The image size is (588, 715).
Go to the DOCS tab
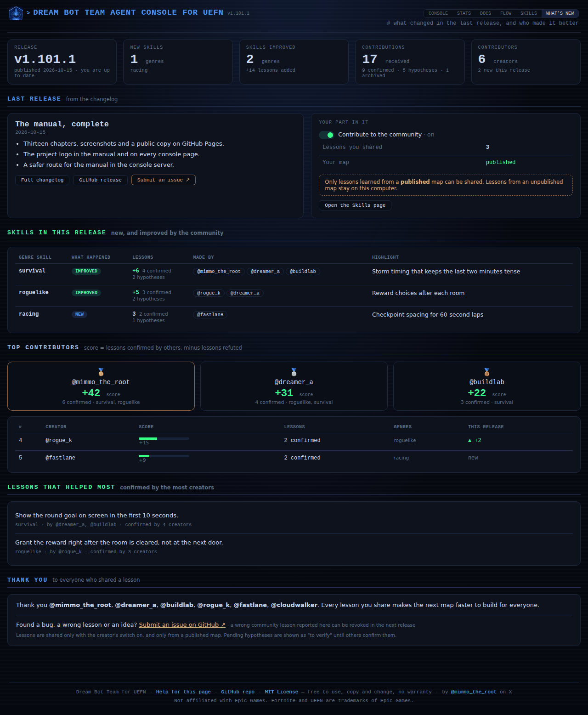click(486, 13)
